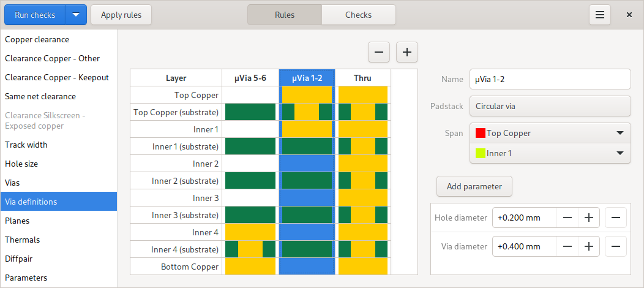Select the µVia 5-6 column header

(x=250, y=78)
